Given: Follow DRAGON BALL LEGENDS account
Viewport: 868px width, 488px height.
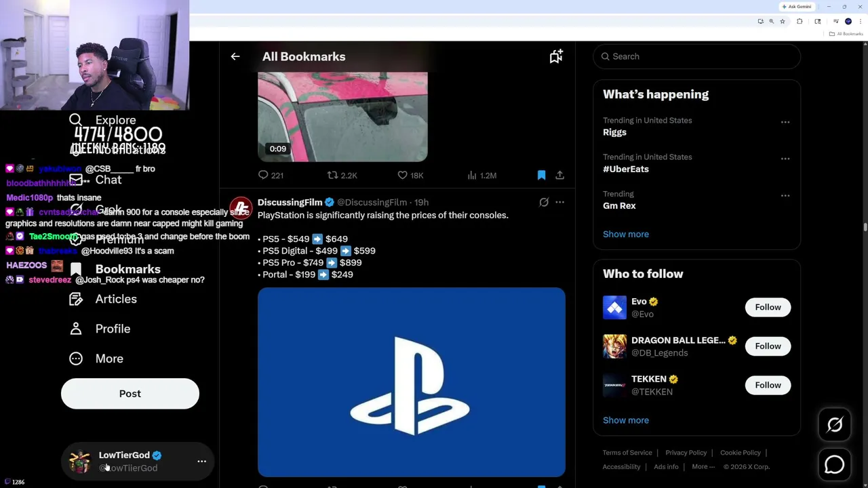Looking at the screenshot, I should [768, 346].
